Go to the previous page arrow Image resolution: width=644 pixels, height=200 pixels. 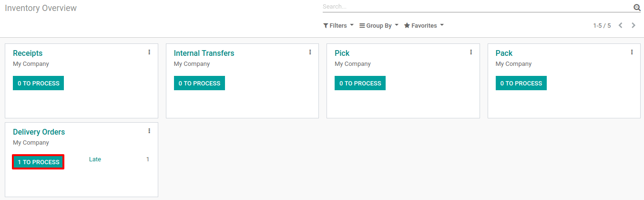(x=620, y=25)
